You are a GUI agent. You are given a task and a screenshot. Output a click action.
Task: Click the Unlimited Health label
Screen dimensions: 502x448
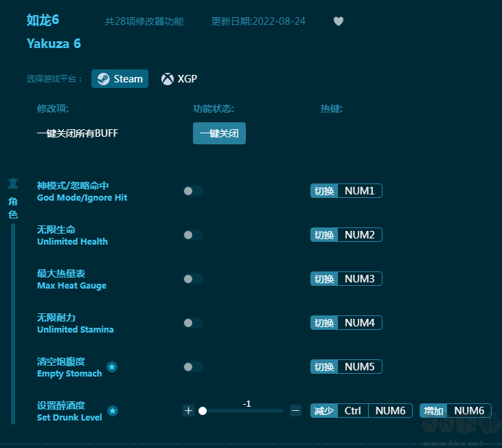[72, 241]
